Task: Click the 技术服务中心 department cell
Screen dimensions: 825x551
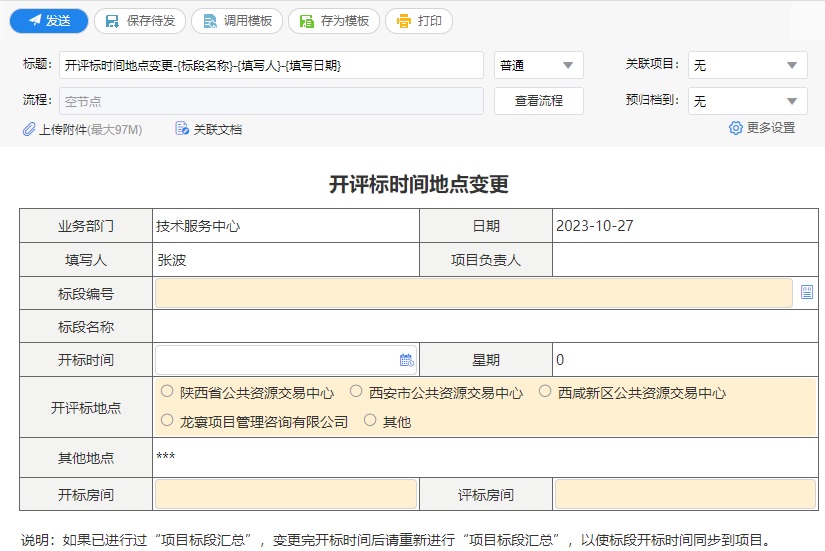Action: (286, 226)
